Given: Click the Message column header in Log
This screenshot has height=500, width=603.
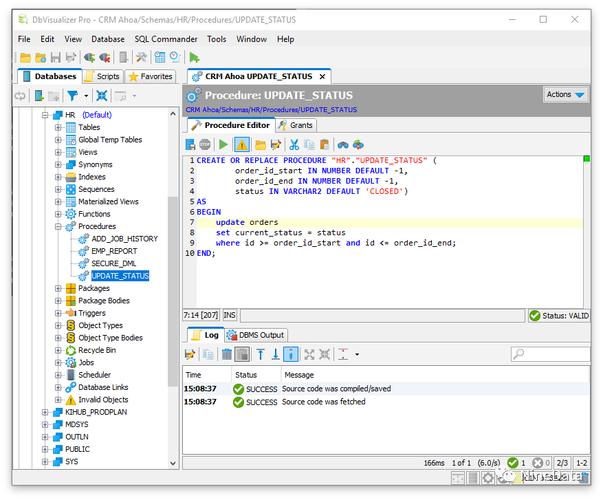Looking at the screenshot, I should tap(435, 375).
